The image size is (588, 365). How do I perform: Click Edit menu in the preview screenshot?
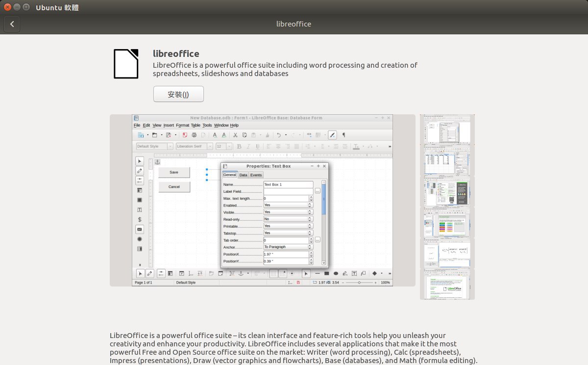(x=147, y=125)
